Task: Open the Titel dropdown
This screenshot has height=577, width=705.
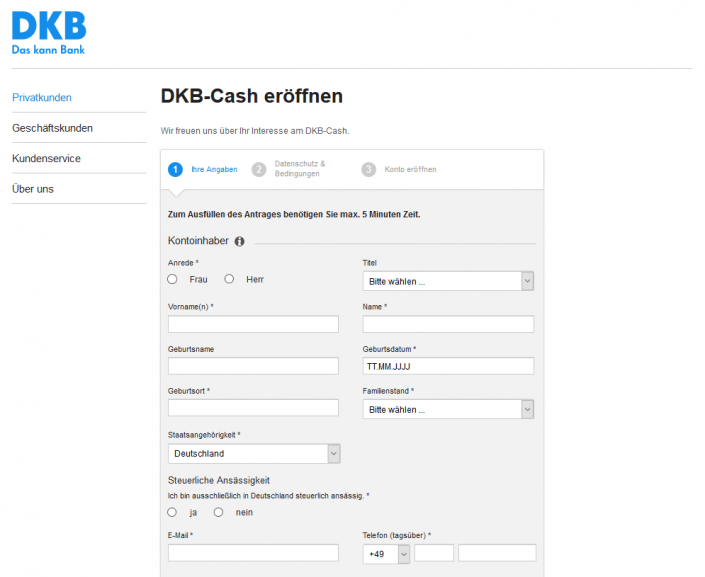Action: (x=448, y=282)
